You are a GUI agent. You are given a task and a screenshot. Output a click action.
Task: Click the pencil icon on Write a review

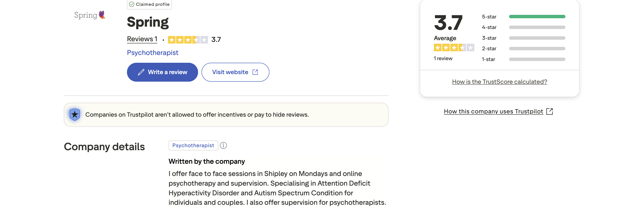tap(141, 72)
